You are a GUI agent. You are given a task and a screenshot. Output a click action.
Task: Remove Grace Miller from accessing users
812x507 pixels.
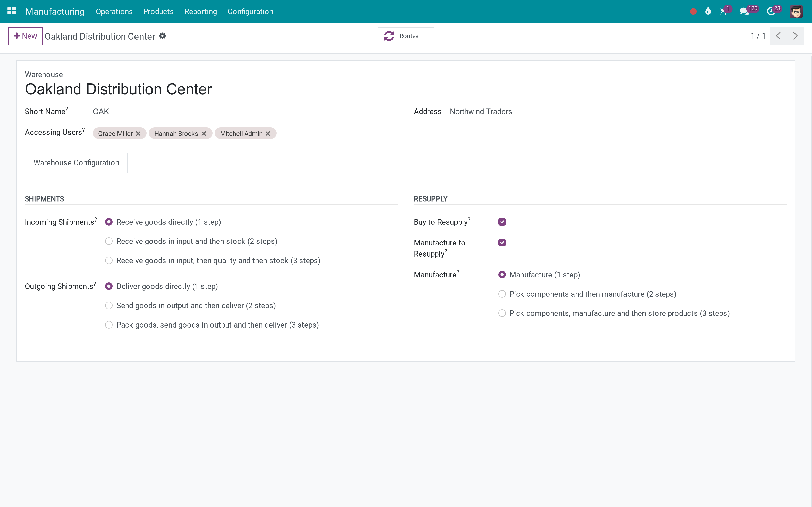(x=138, y=133)
